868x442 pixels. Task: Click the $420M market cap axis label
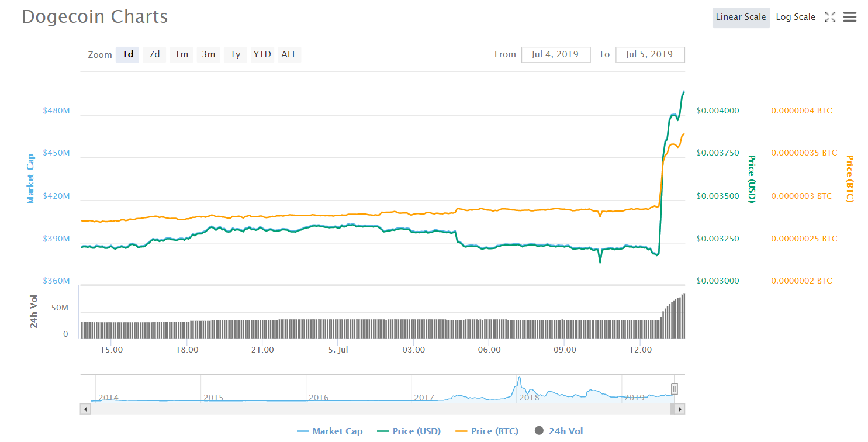(x=56, y=196)
